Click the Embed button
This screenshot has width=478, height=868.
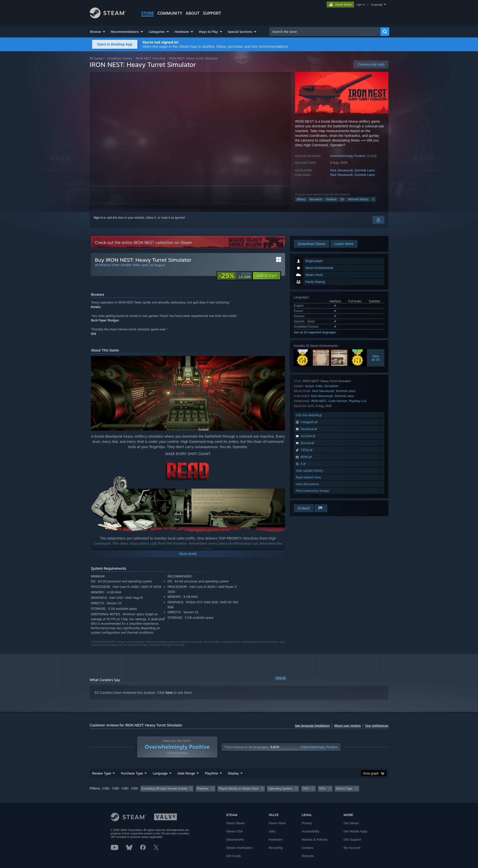304,508
